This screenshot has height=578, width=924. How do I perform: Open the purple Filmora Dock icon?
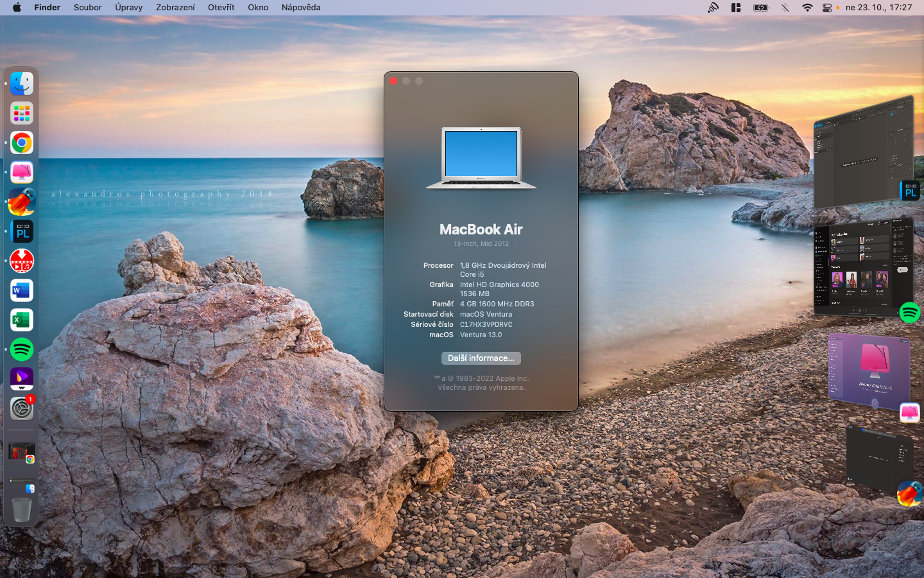pos(22,380)
